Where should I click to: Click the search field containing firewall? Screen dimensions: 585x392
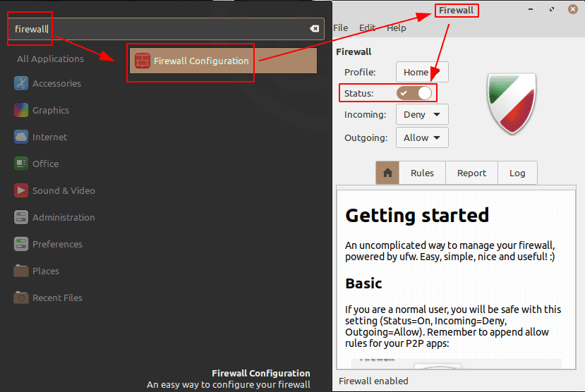(166, 29)
